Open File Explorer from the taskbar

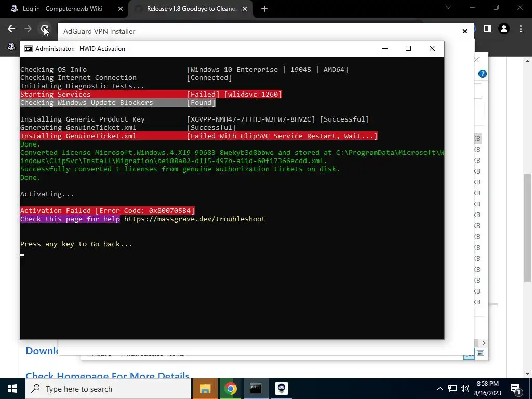click(205, 389)
